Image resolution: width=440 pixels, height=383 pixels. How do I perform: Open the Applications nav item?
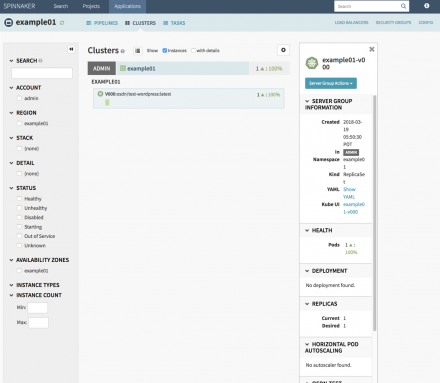click(127, 6)
